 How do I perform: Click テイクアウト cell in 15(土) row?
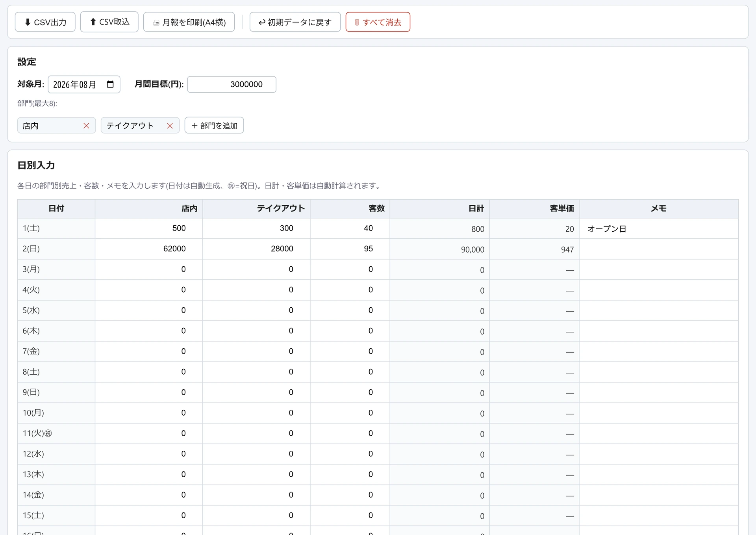[x=256, y=515]
